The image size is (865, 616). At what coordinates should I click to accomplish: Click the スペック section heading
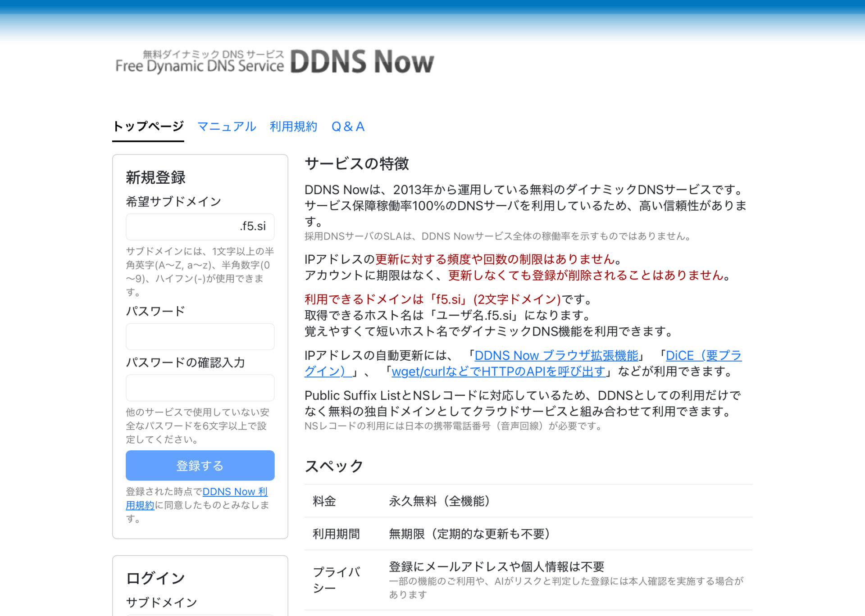(x=334, y=466)
